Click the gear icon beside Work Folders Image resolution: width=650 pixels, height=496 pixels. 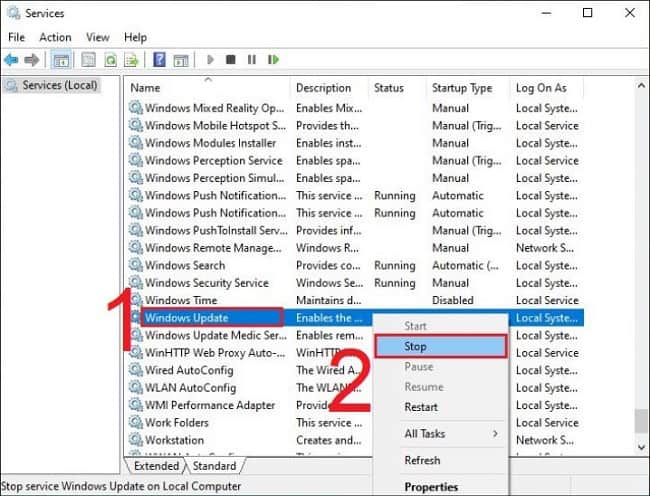coord(136,422)
